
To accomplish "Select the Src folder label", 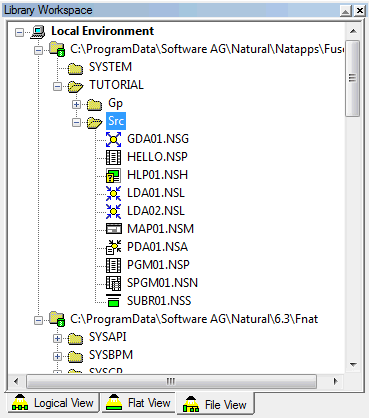I will click(116, 121).
